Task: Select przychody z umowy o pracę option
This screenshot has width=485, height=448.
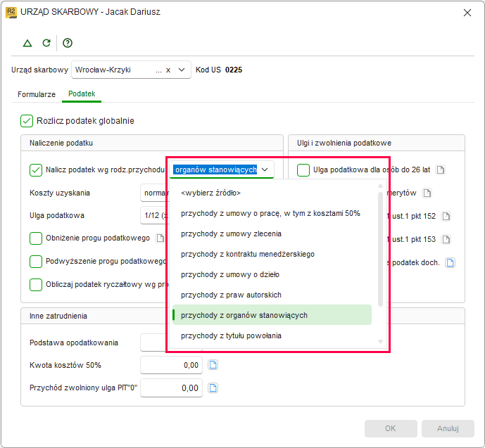Action: click(x=272, y=213)
